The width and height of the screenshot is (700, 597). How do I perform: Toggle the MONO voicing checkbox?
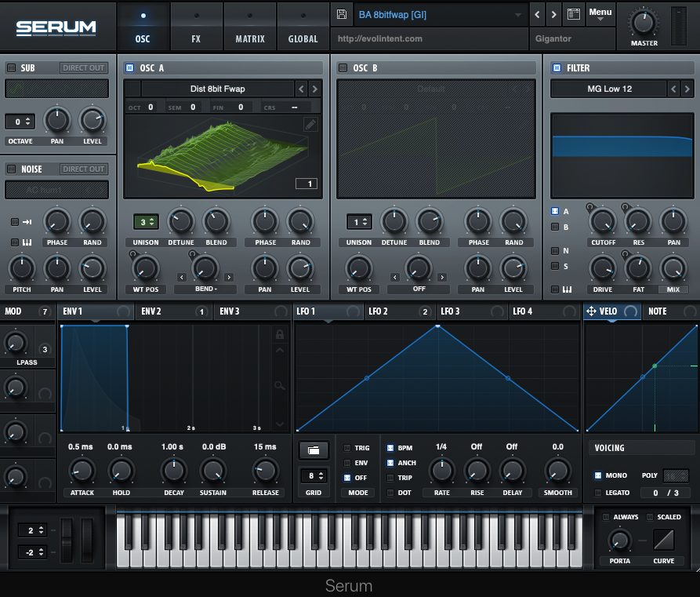click(598, 475)
